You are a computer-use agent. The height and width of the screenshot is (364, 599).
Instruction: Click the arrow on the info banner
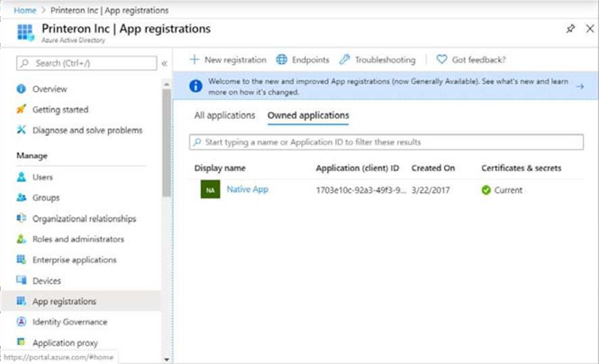point(580,86)
